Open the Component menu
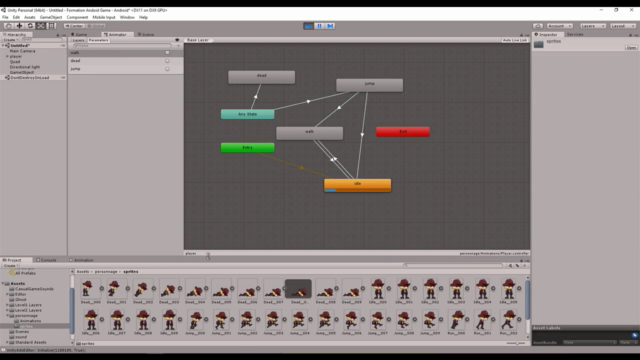 (77, 18)
